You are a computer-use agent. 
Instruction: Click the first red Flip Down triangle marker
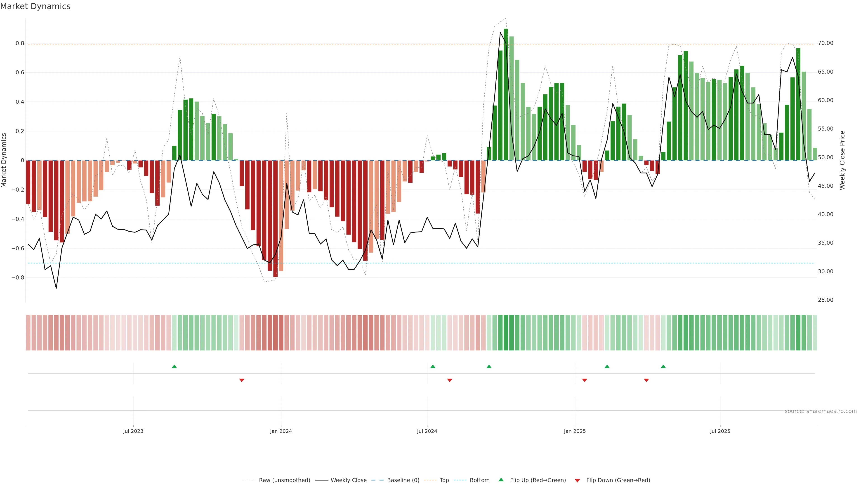(x=242, y=380)
